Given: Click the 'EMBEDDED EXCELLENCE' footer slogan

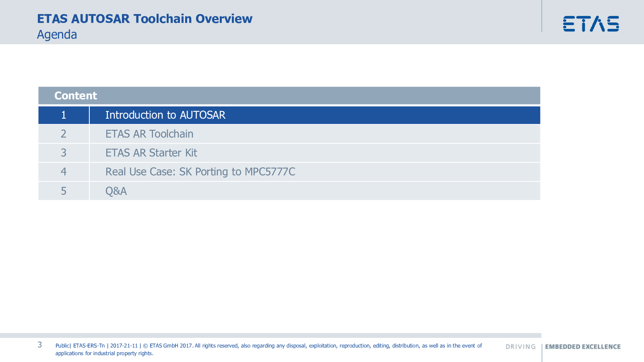Looking at the screenshot, I should point(582,347).
